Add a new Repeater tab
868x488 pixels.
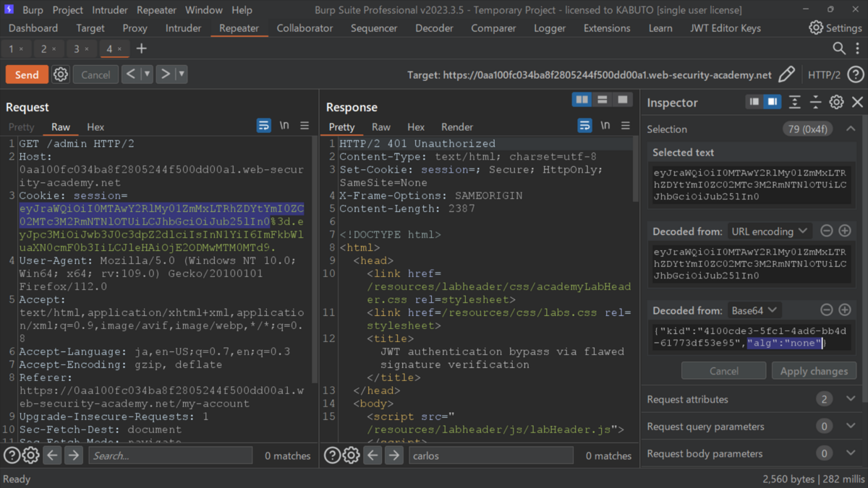pyautogui.click(x=142, y=48)
